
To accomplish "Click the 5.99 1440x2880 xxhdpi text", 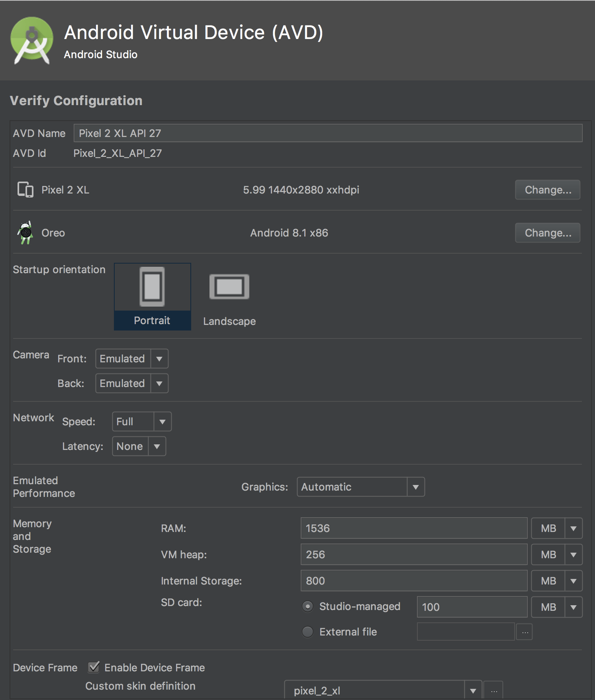I will [x=301, y=190].
